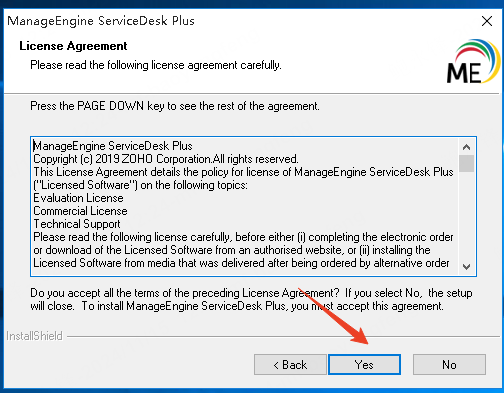This screenshot has height=393, width=504.
Task: Click the InstallShield label
Action: coord(34,336)
